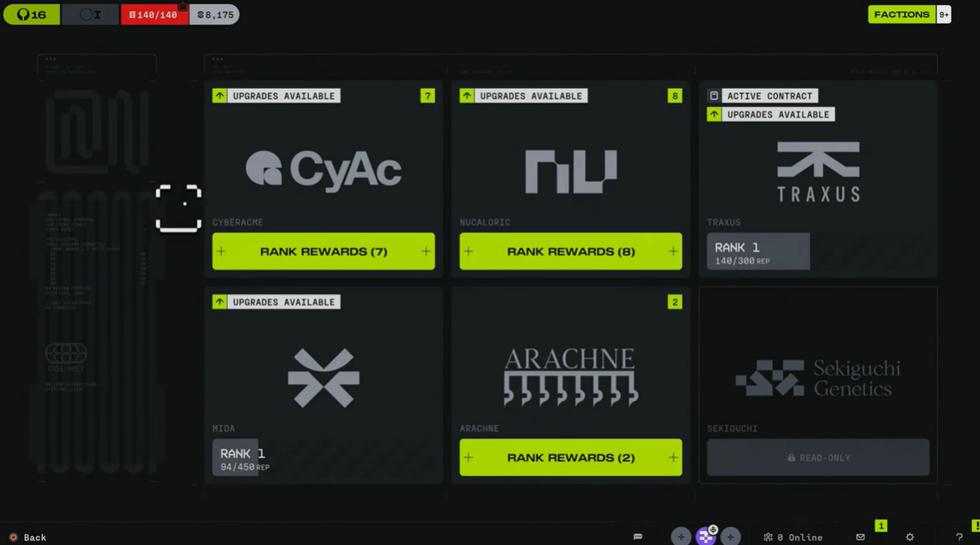Click the red Back button circle icon
This screenshot has height=545, width=980.
13,537
